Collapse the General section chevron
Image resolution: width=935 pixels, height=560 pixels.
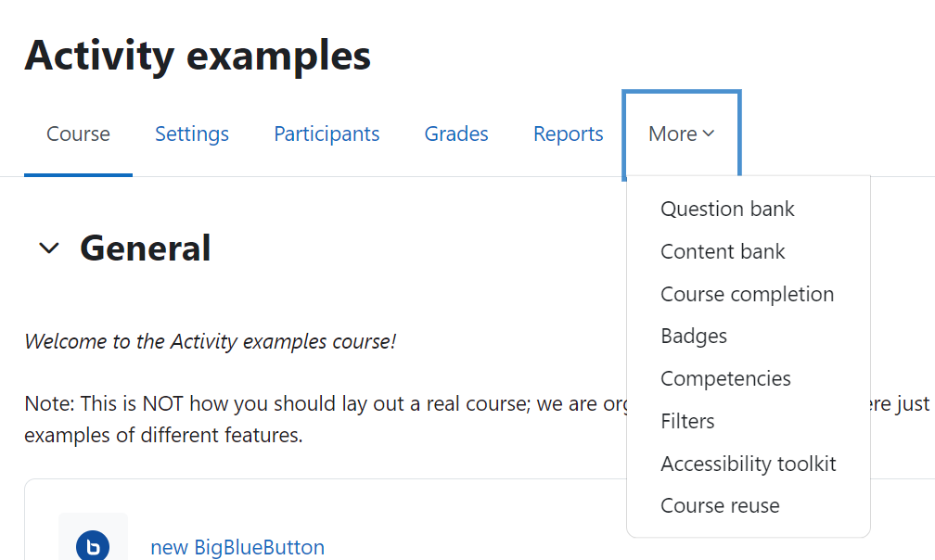(x=49, y=248)
